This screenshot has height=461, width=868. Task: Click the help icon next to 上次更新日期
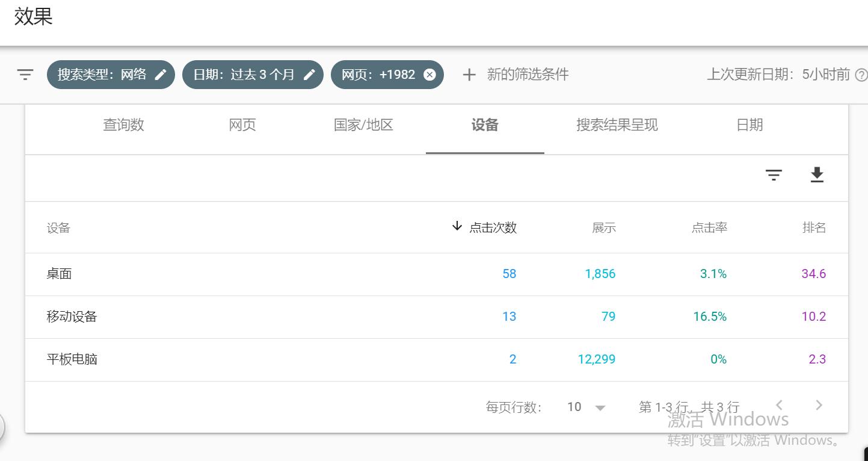coord(861,74)
